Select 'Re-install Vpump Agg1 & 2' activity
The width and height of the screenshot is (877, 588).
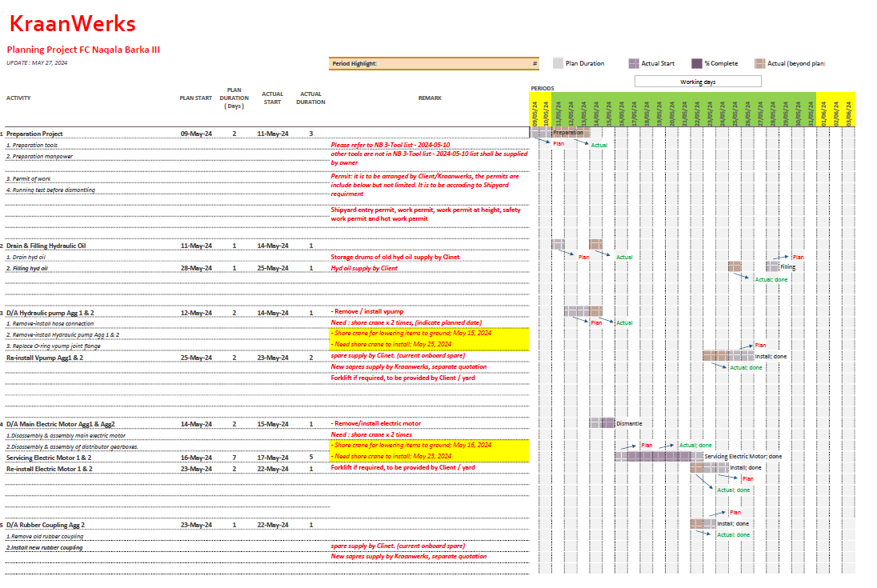pos(45,358)
